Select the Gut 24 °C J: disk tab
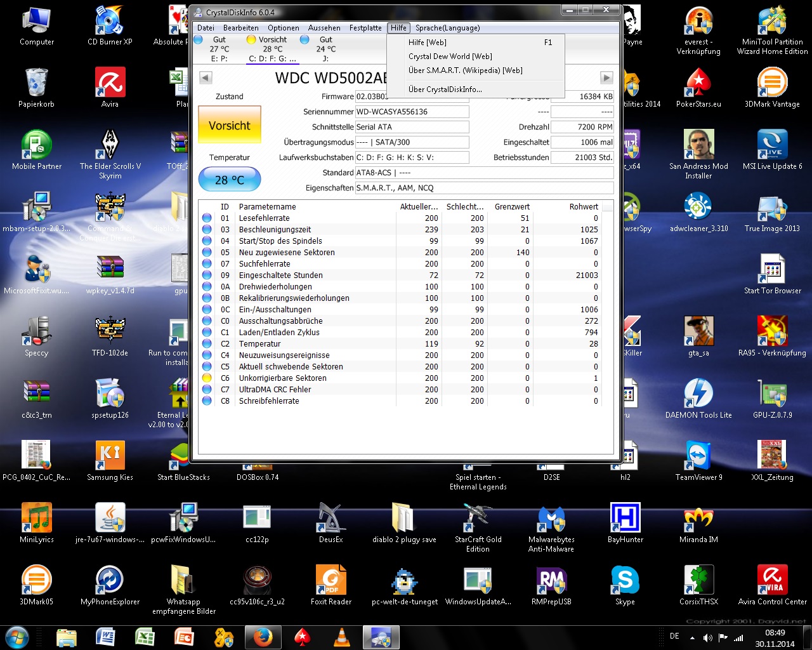This screenshot has width=812, height=650. [x=325, y=49]
